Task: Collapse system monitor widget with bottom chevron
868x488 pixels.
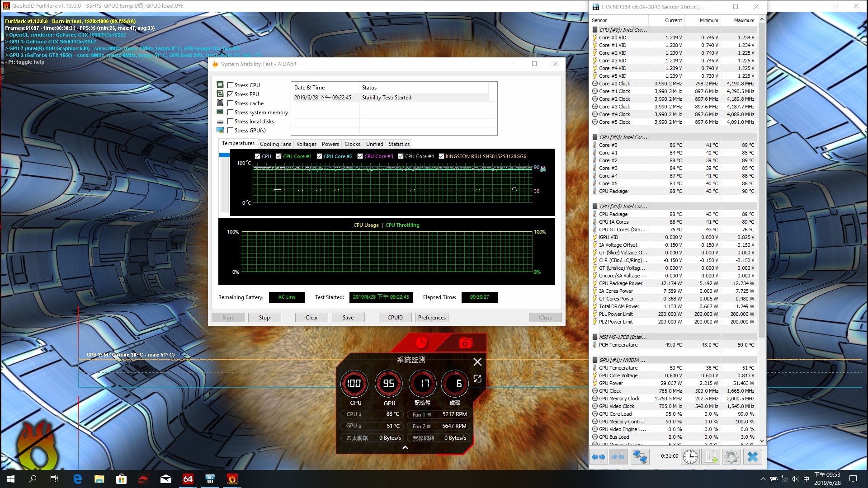Action: [406, 447]
